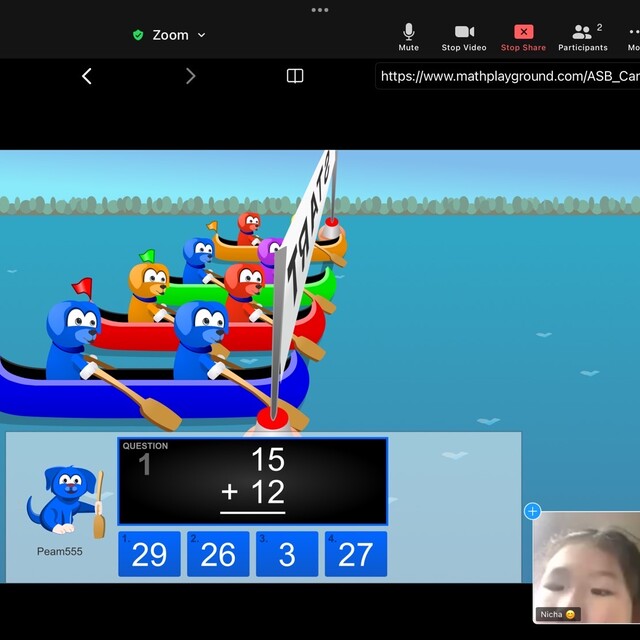Click the green flag on the green canoe
Viewport: 640px width, 640px height.
[x=147, y=256]
